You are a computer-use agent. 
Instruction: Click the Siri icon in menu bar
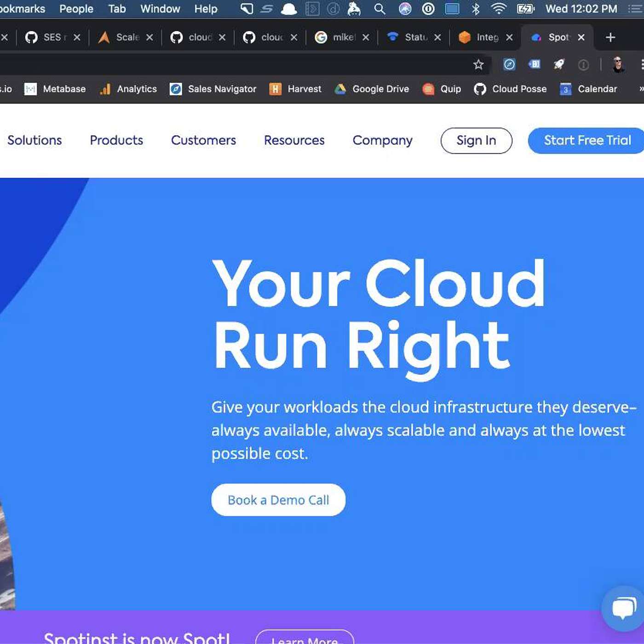click(x=405, y=9)
